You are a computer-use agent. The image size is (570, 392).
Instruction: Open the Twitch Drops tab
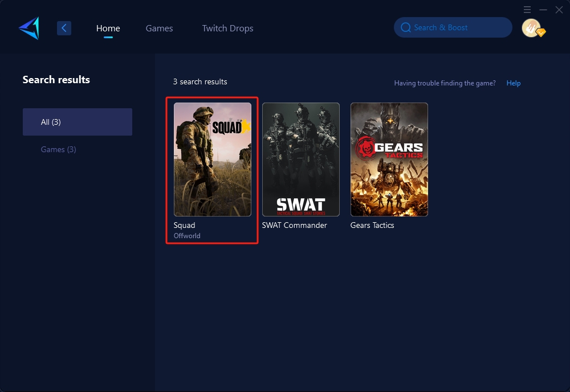point(227,28)
